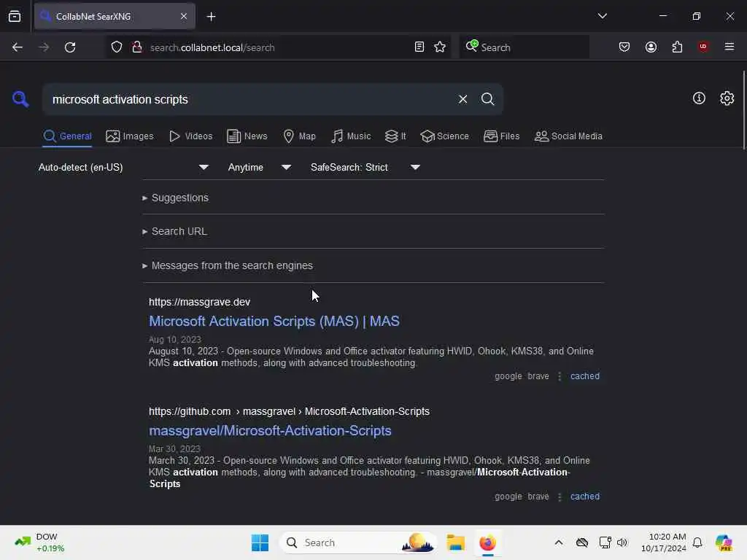The width and height of the screenshot is (747, 560).
Task: Switch to Images category
Action: (130, 136)
